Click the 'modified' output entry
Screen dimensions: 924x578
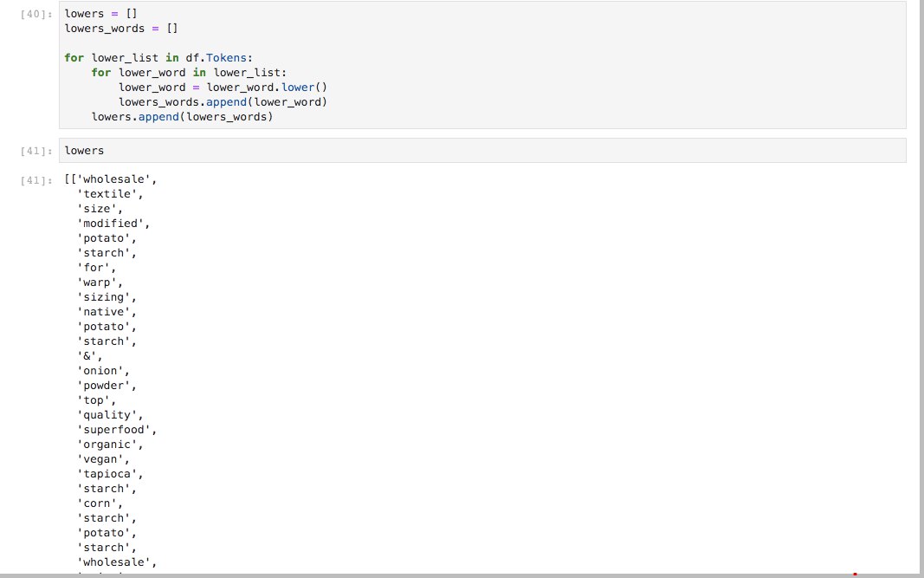coord(113,224)
